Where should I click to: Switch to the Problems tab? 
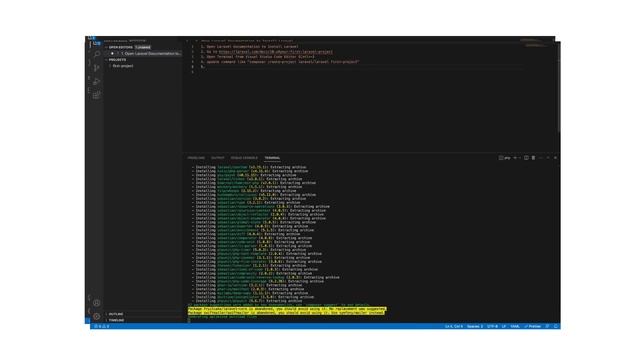(x=196, y=158)
